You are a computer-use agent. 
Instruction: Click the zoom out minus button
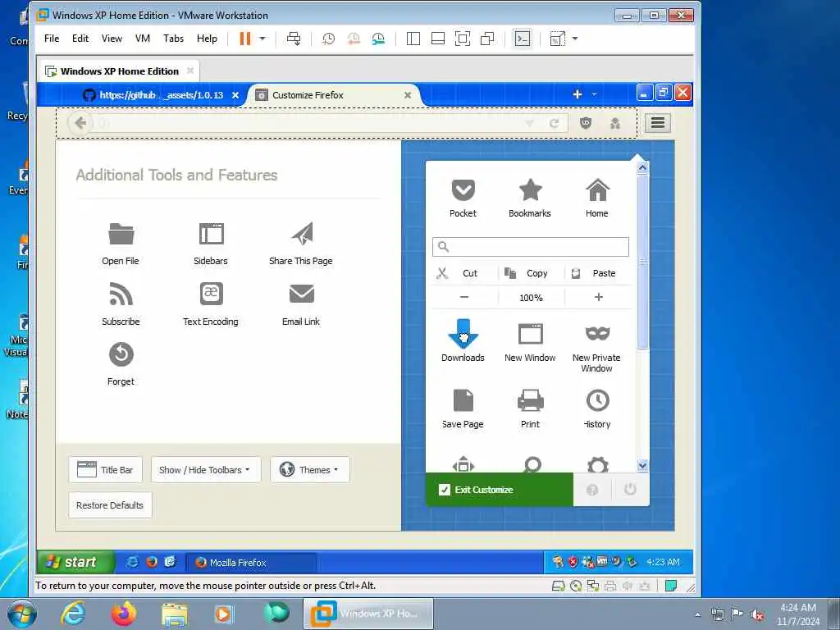click(464, 297)
